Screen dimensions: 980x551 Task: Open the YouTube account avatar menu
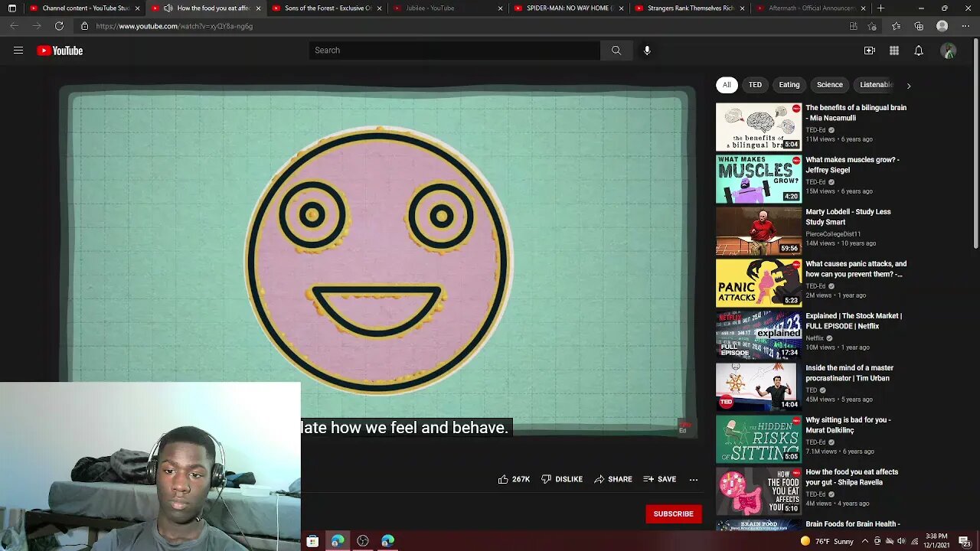pyautogui.click(x=949, y=51)
